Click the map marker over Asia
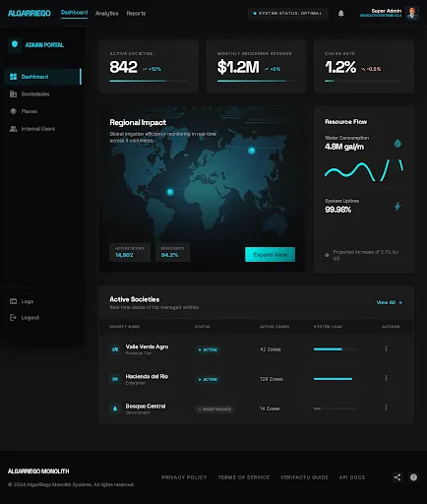Screen dimensions: 427x504 coord(252,151)
